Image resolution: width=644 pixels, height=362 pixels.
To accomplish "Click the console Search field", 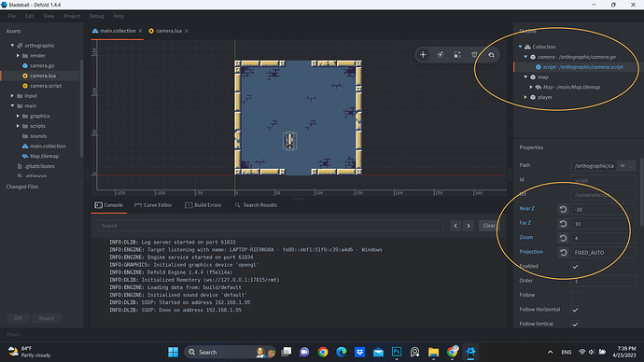I will click(271, 226).
